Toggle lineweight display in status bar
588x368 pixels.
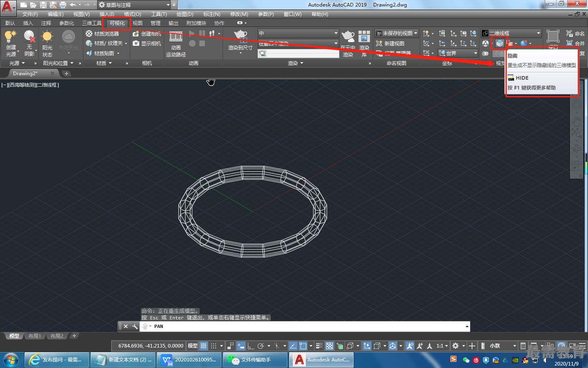[x=319, y=346]
